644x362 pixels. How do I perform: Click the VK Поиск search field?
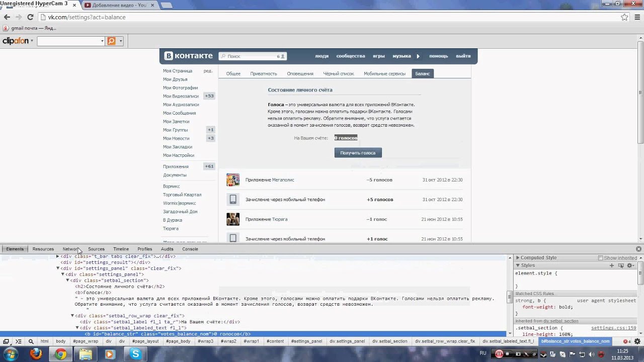pos(253,56)
